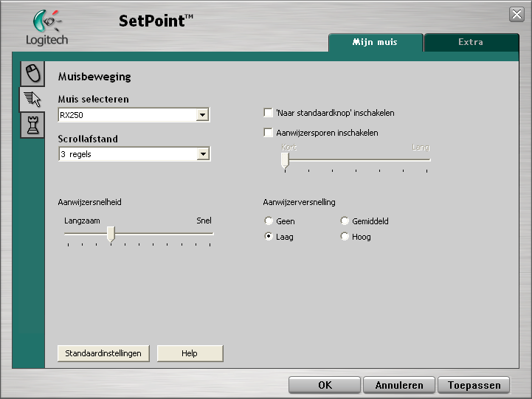Enable 'Naar standaardknop' inschakelen checkbox
Image resolution: width=532 pixels, height=399 pixels.
268,113
